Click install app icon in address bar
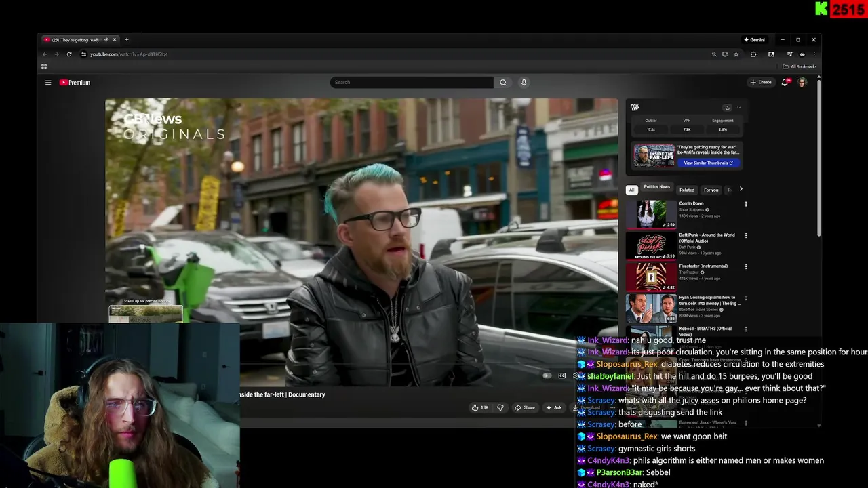Viewport: 868px width, 488px height. click(725, 54)
